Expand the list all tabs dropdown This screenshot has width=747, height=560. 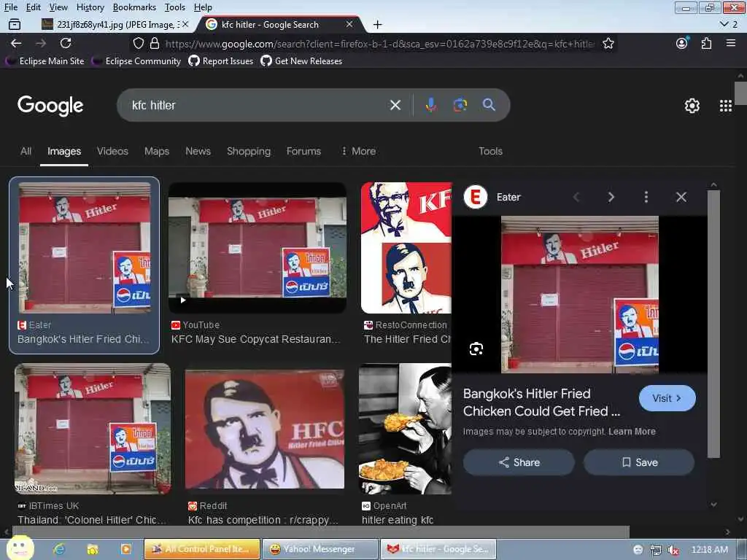pyautogui.click(x=729, y=24)
